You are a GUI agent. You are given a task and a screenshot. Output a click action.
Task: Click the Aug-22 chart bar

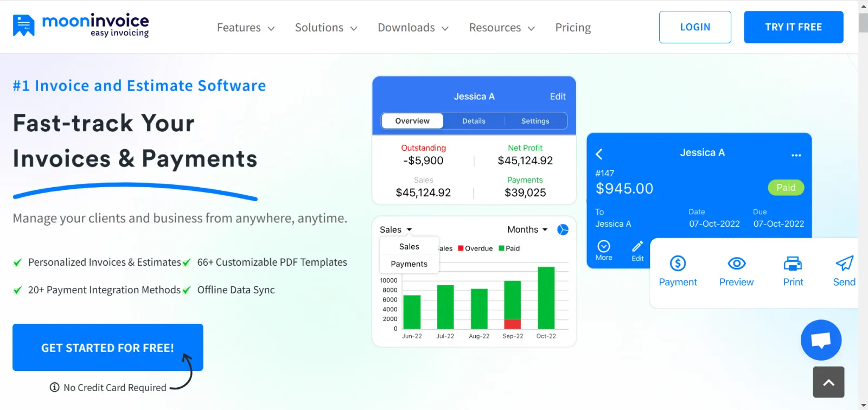479,309
